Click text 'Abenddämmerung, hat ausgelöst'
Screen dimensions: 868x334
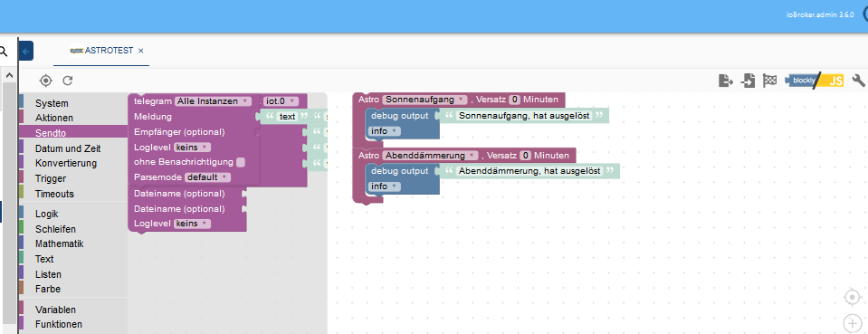tap(529, 171)
